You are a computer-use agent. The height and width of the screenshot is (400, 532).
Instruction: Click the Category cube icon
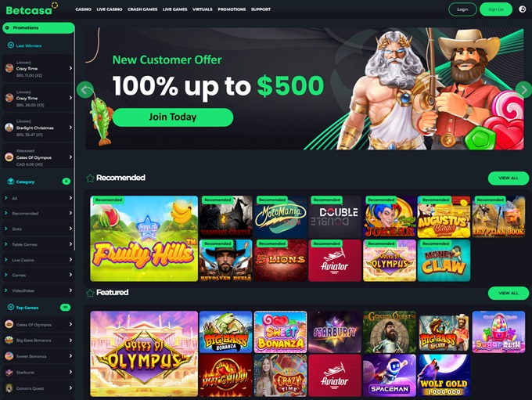point(10,182)
